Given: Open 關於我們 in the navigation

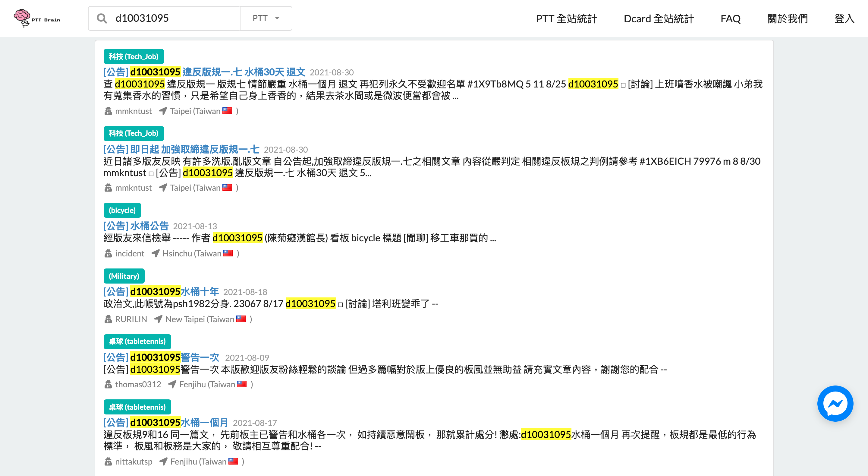Looking at the screenshot, I should pos(787,19).
